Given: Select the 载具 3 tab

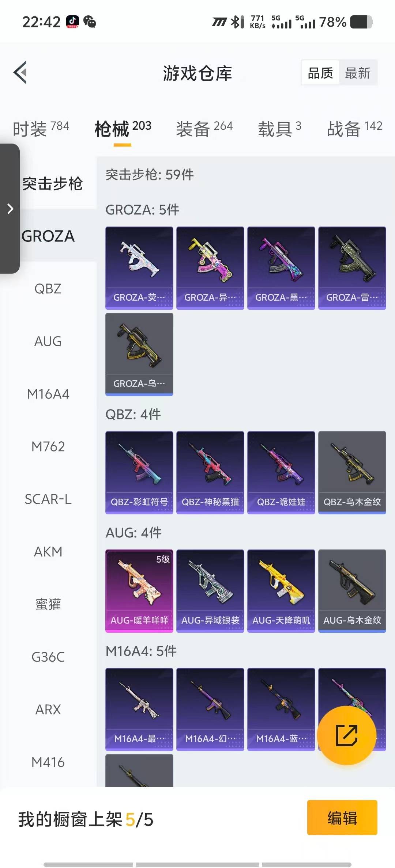Looking at the screenshot, I should pyautogui.click(x=280, y=128).
